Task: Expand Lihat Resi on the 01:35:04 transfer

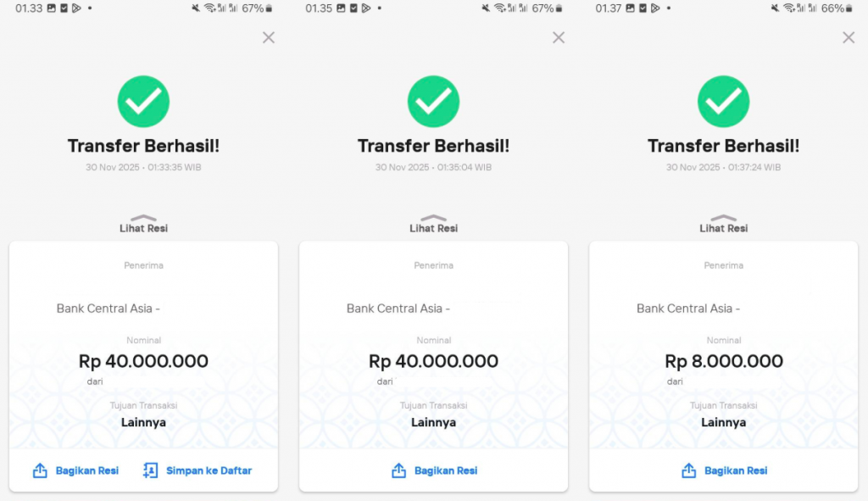Action: [x=433, y=224]
